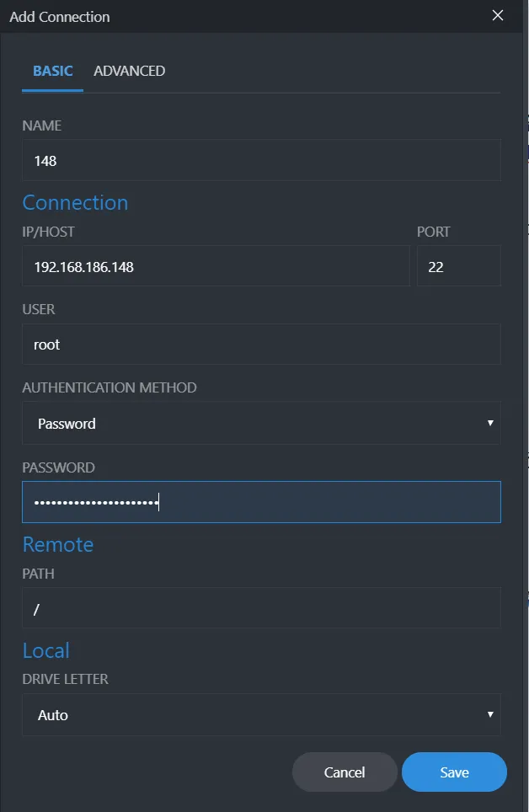The image size is (529, 812).
Task: Click the NAME input field
Action: coord(261,160)
